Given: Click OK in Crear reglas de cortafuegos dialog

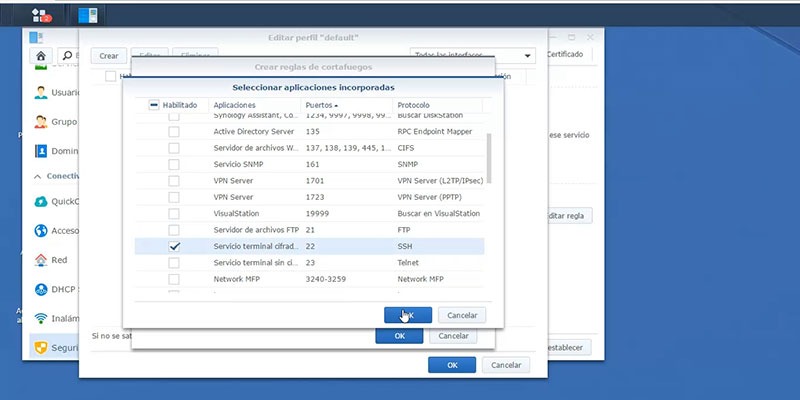Looking at the screenshot, I should click(399, 336).
